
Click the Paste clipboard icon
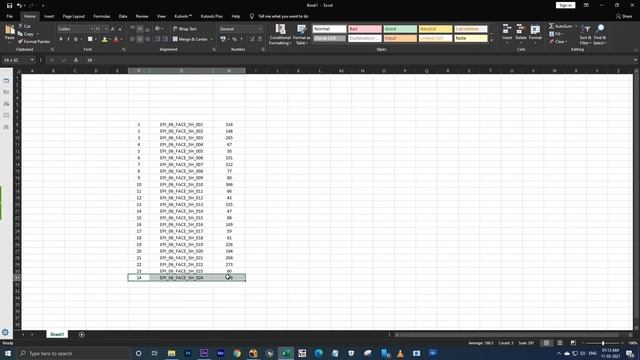(x=9, y=30)
